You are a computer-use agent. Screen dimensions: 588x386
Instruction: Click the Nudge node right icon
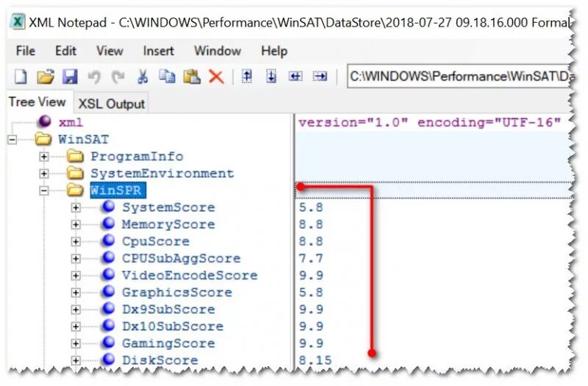320,76
